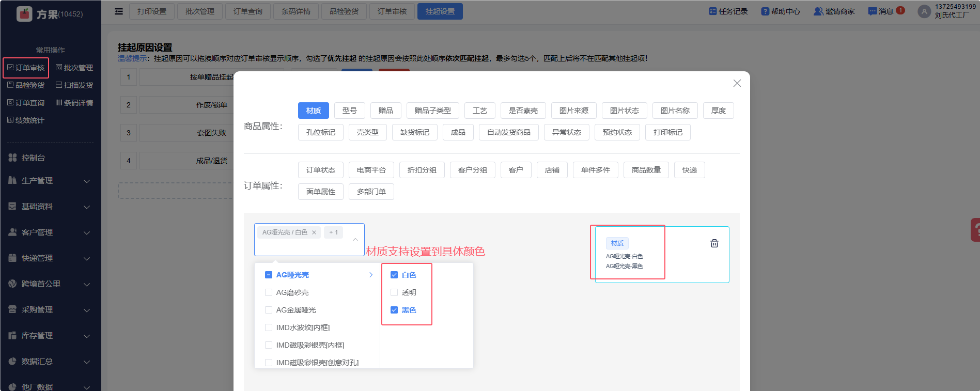Close the attribute settings dialog
This screenshot has width=980, height=391.
pyautogui.click(x=737, y=83)
